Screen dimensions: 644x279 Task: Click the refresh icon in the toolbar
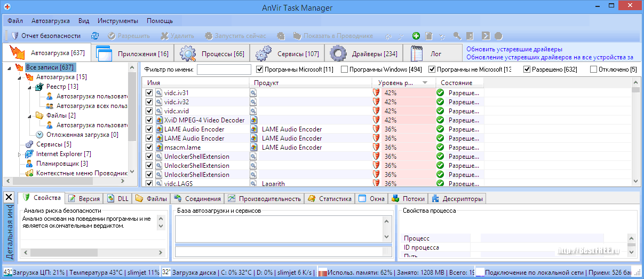click(95, 36)
